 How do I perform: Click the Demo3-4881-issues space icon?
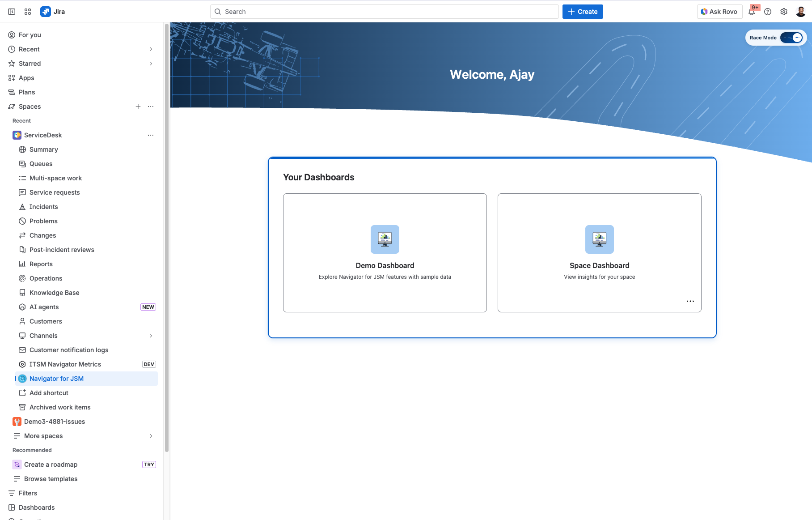tap(17, 422)
